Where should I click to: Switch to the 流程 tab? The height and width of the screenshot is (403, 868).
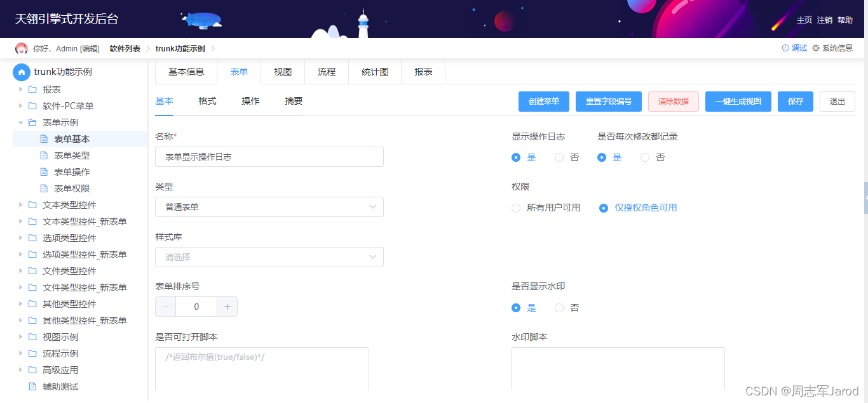click(x=327, y=72)
